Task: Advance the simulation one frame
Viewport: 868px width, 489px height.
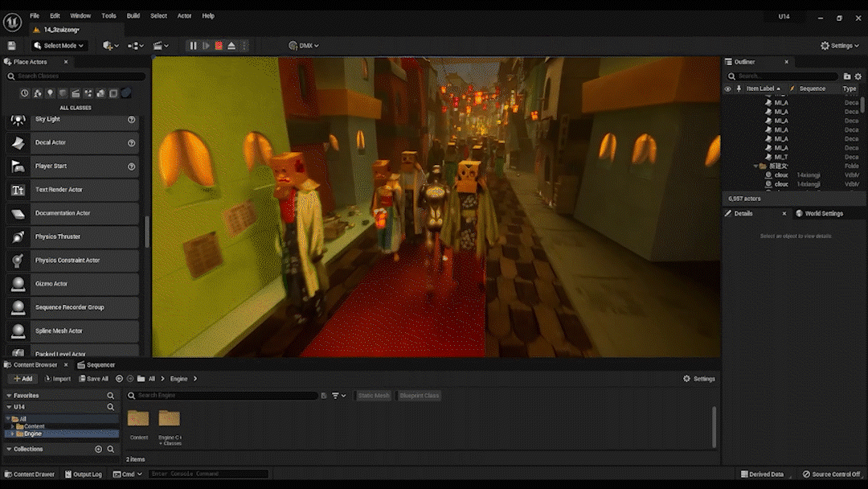Action: [x=206, y=46]
